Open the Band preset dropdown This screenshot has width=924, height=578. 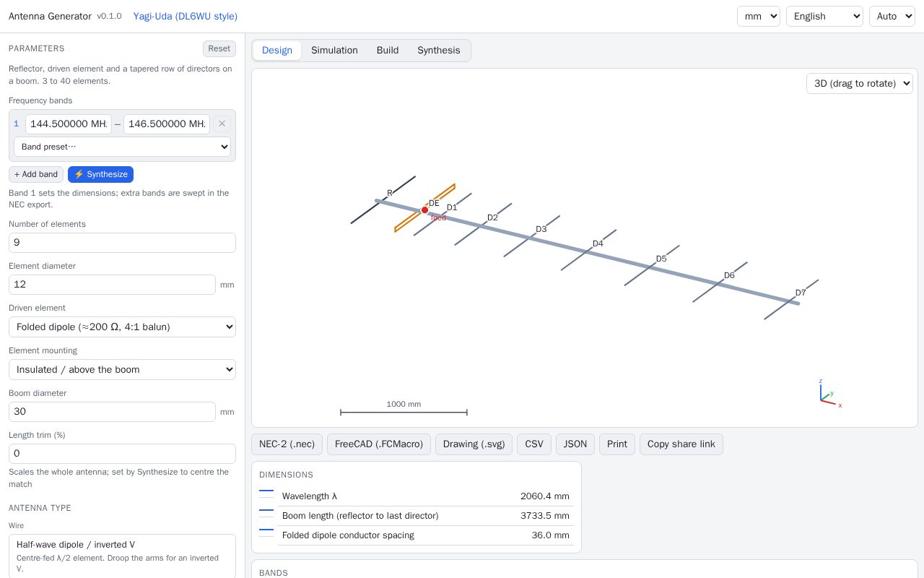(122, 147)
